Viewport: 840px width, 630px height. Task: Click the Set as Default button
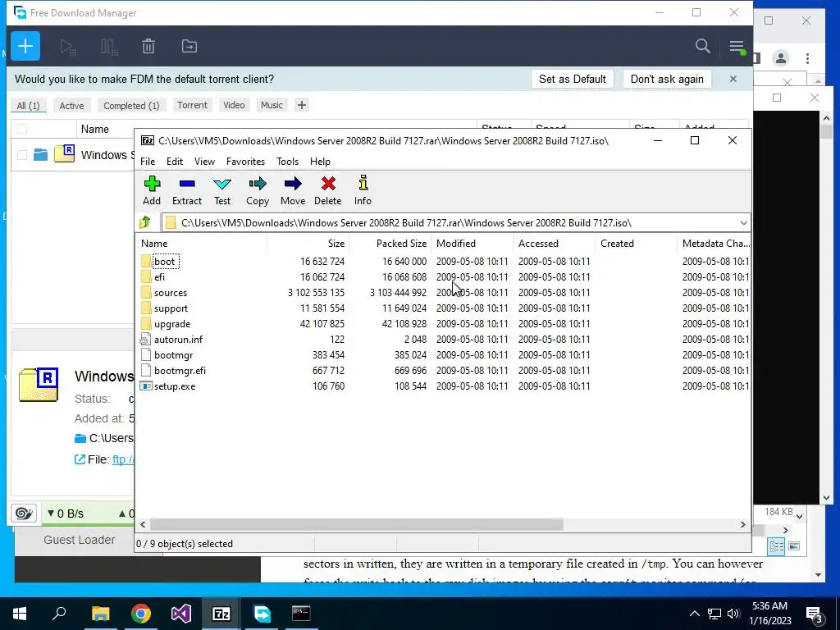[x=572, y=79]
